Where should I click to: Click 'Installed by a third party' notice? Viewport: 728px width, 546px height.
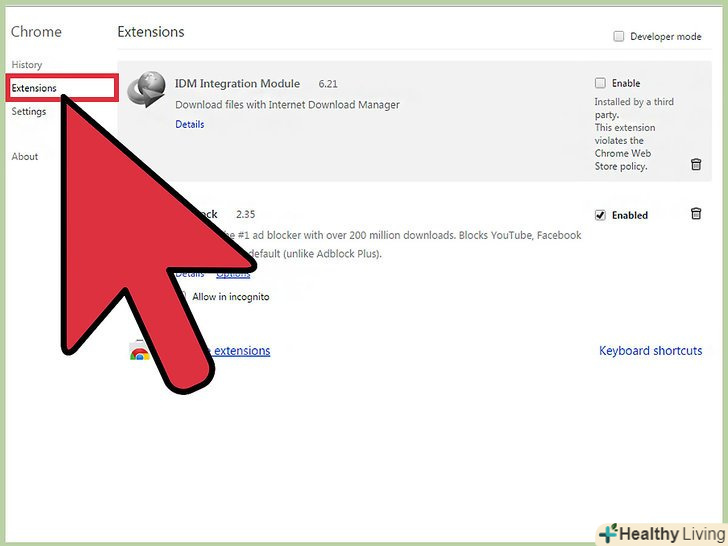pos(634,108)
